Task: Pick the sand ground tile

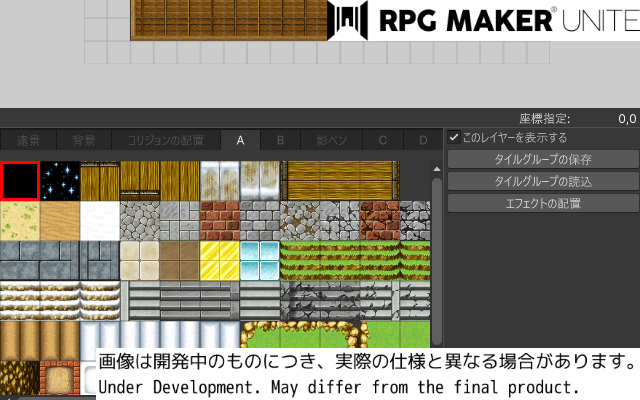Action: pyautogui.click(x=20, y=220)
